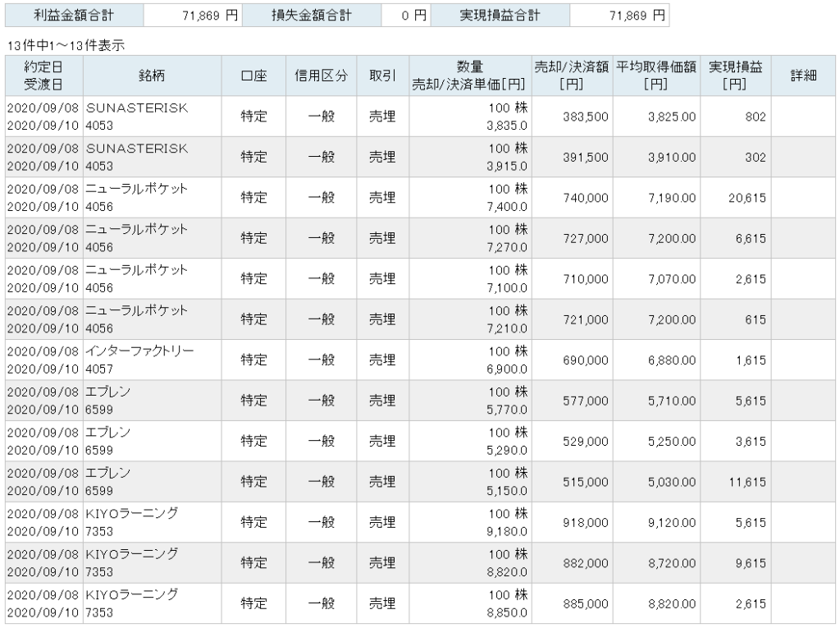
Task: Click the 実現損益合計 label
Action: pyautogui.click(x=500, y=16)
